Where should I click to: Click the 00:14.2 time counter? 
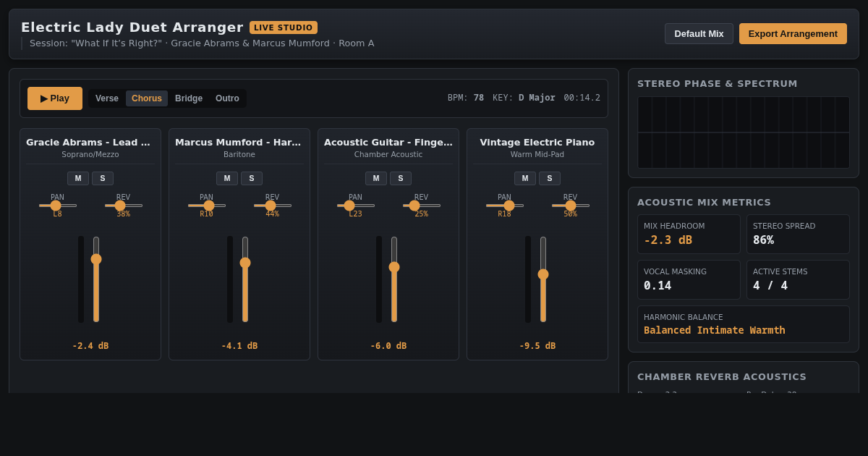pyautogui.click(x=582, y=98)
